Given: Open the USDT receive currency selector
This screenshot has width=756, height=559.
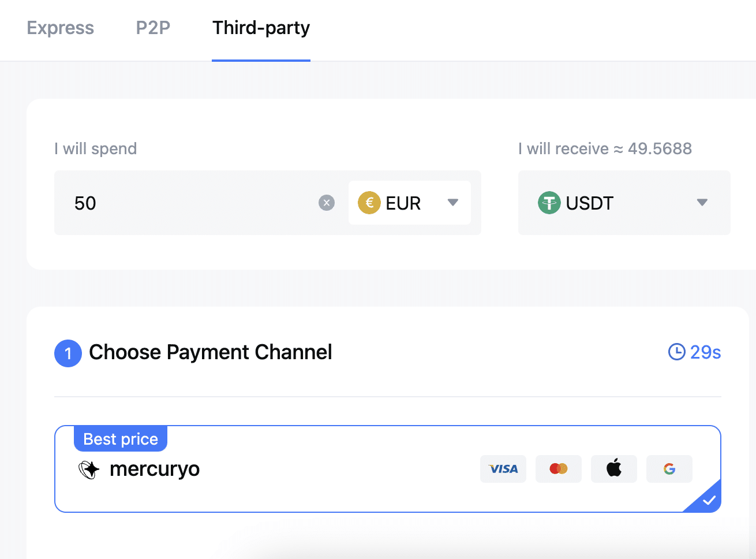Looking at the screenshot, I should click(x=623, y=203).
